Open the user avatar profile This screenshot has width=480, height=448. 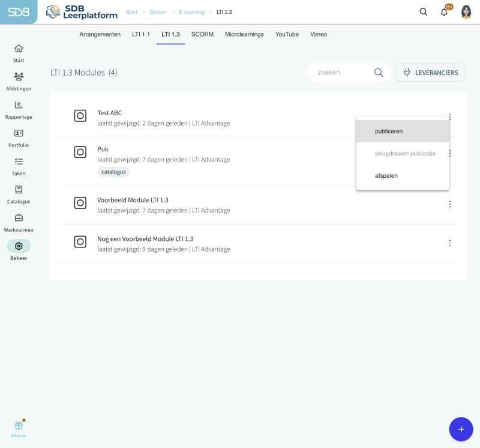point(466,12)
